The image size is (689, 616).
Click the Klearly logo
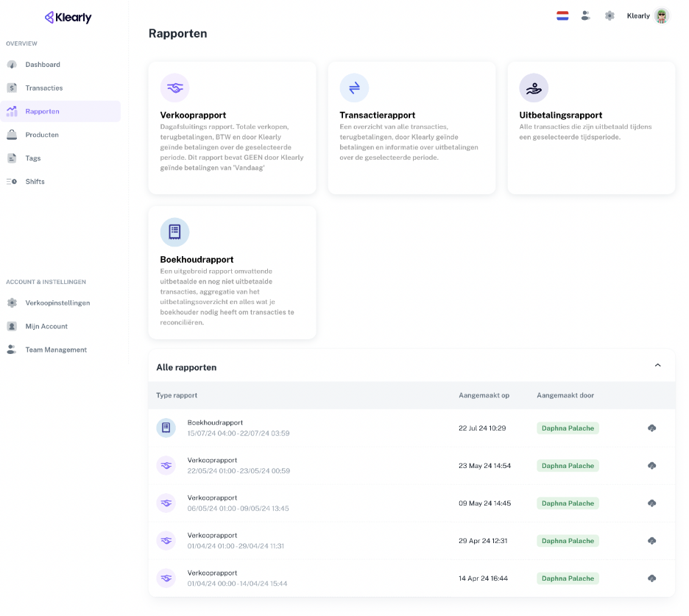pyautogui.click(x=68, y=18)
